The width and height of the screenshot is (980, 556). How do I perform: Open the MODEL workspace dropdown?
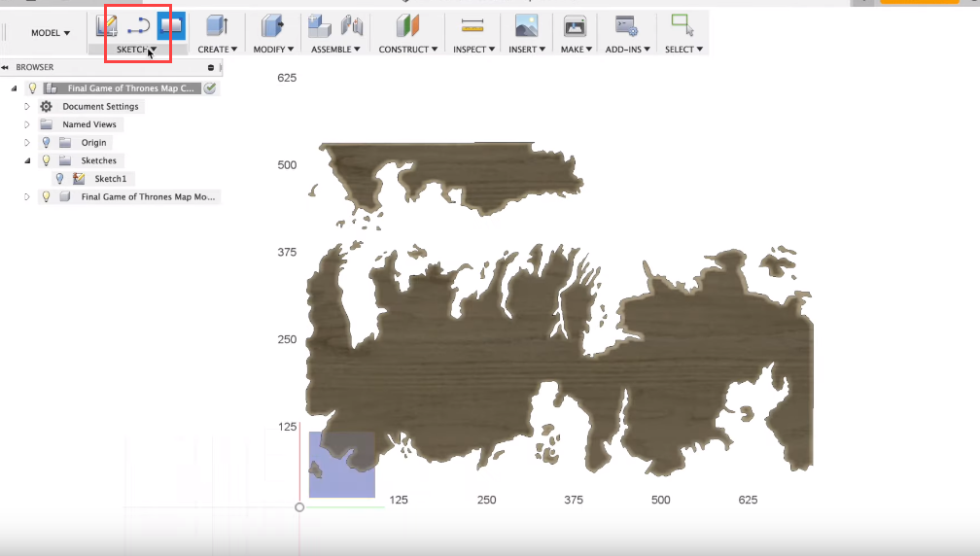pyautogui.click(x=51, y=32)
